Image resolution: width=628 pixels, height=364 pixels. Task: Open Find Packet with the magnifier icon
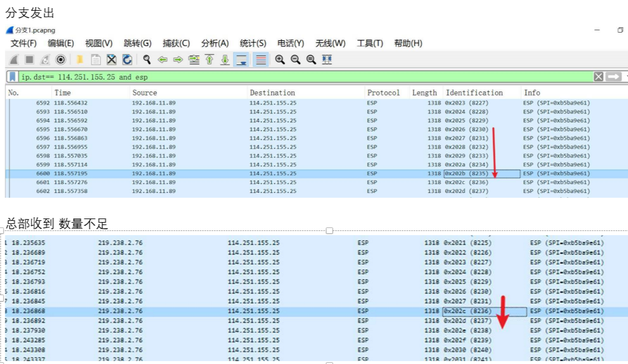[x=147, y=59]
